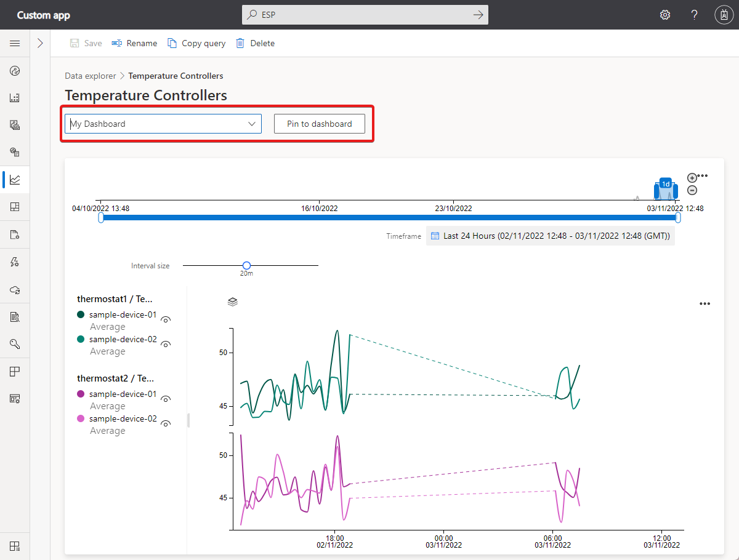739x560 pixels.
Task: Hide thermostat1 sample-device-01 series
Action: tap(165, 319)
